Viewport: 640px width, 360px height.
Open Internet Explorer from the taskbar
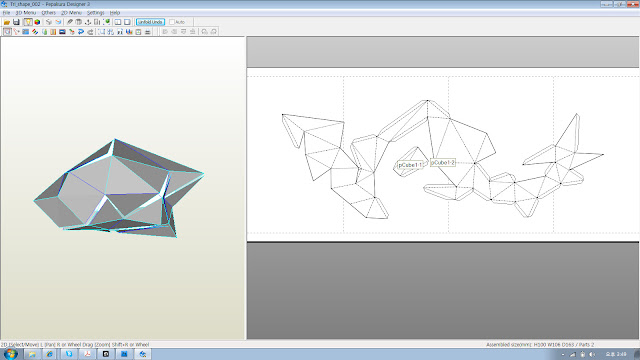point(50,354)
